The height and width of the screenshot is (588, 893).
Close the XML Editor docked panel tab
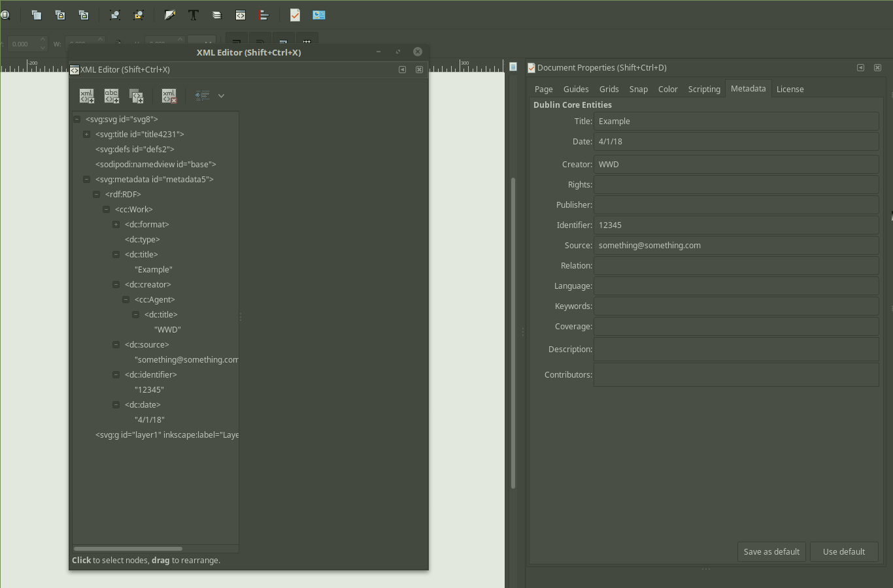pyautogui.click(x=420, y=69)
